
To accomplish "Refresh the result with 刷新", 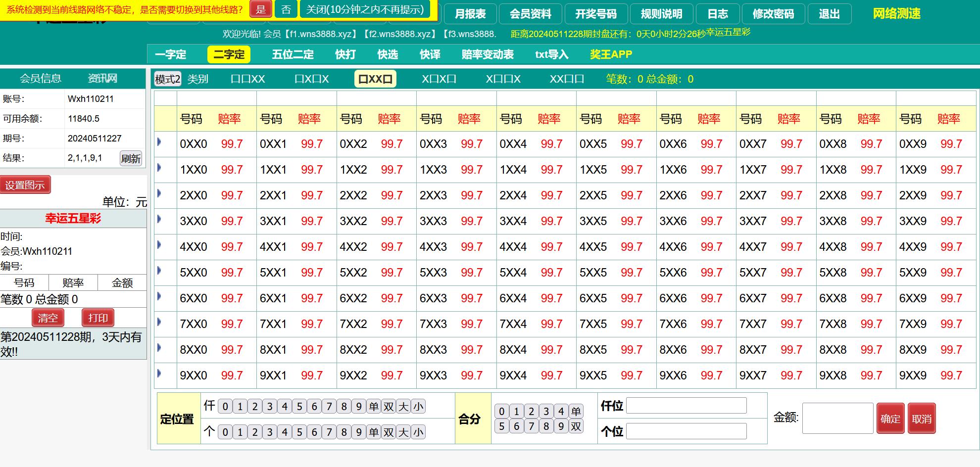I will click(131, 158).
